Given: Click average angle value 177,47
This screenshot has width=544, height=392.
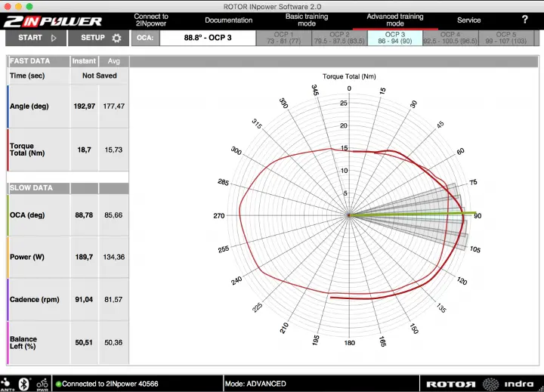Looking at the screenshot, I should [114, 106].
